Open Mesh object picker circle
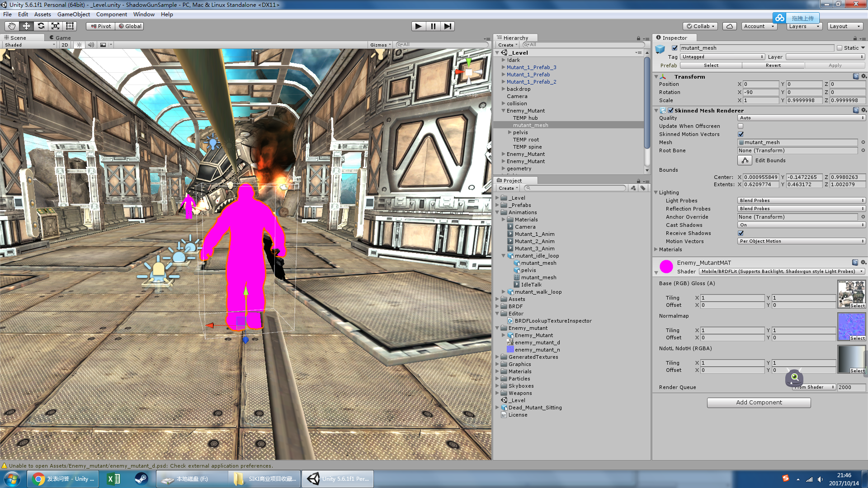Screen dimensions: 868x488 (x=863, y=142)
